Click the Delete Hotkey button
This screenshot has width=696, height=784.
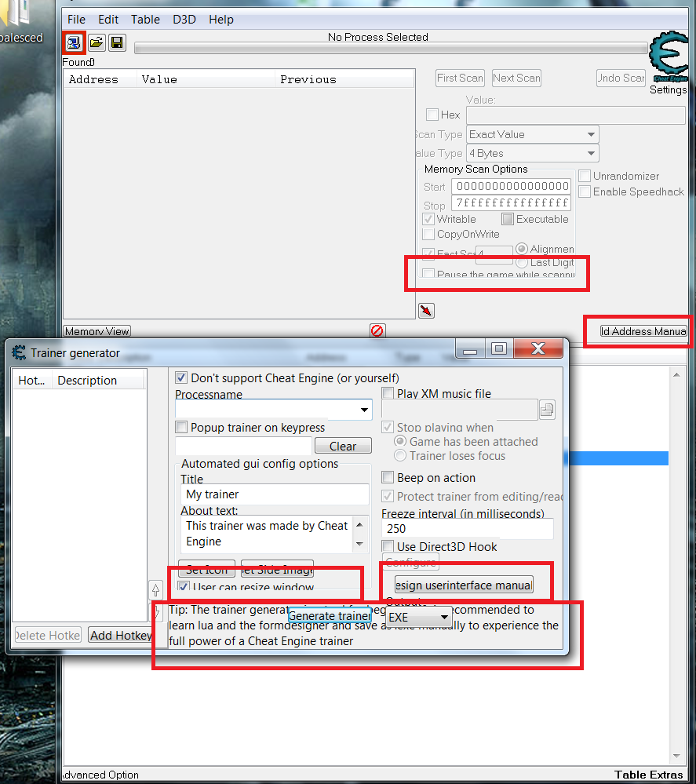(x=48, y=635)
